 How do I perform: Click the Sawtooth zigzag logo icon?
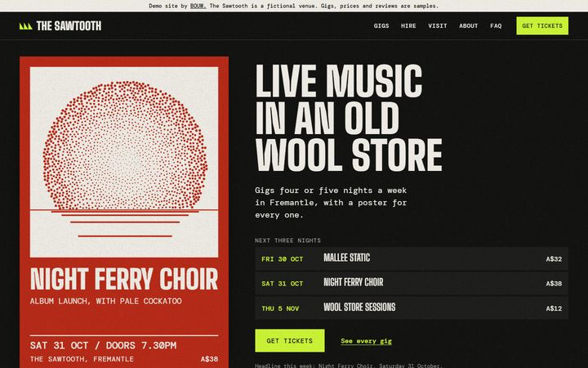pyautogui.click(x=26, y=26)
